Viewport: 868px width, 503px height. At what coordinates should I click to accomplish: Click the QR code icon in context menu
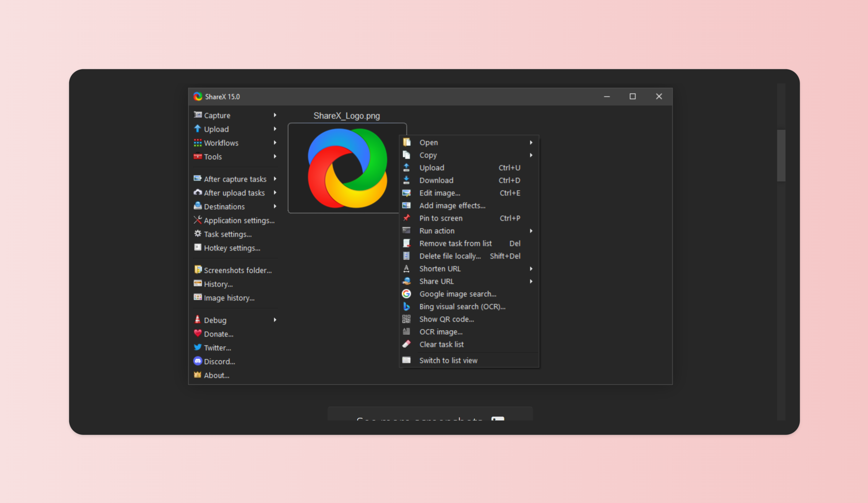(406, 319)
